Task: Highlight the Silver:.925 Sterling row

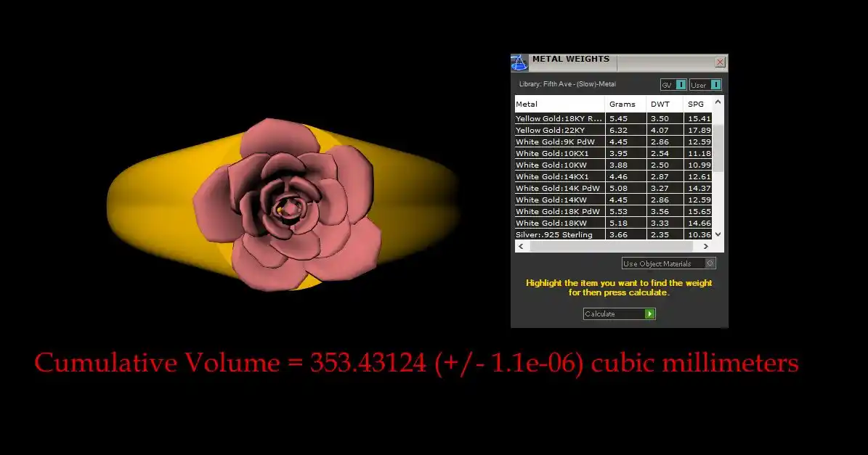Action: click(559, 234)
